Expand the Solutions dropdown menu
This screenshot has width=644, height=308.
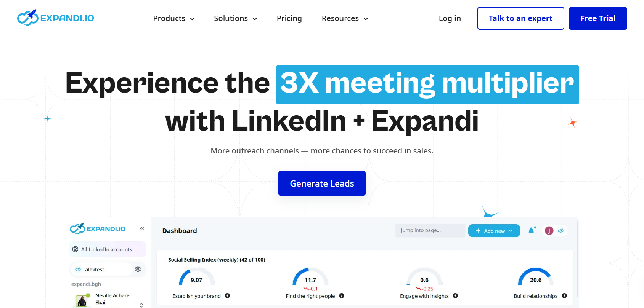[x=236, y=18]
